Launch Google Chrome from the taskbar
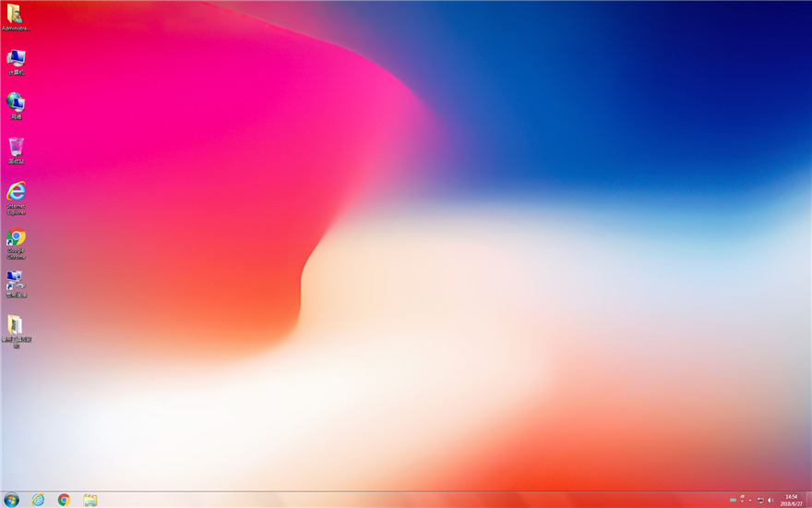Screen dimensions: 812x508 coord(65,500)
